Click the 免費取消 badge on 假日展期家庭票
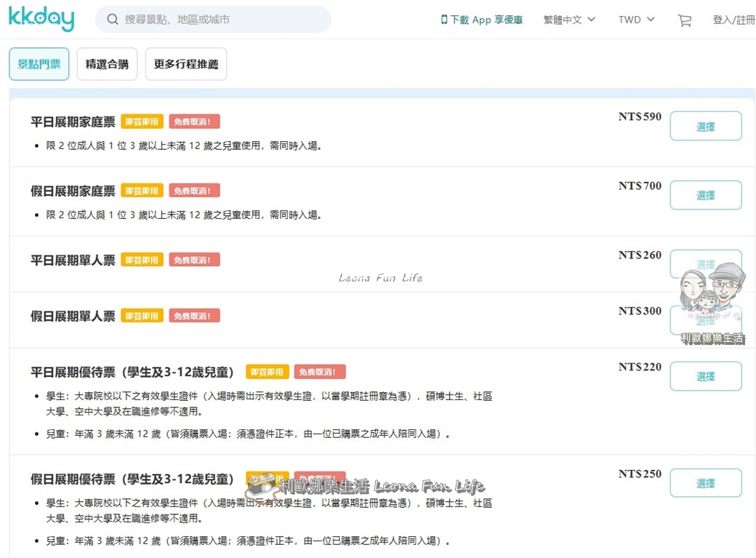The height and width of the screenshot is (558, 756). pyautogui.click(x=194, y=191)
